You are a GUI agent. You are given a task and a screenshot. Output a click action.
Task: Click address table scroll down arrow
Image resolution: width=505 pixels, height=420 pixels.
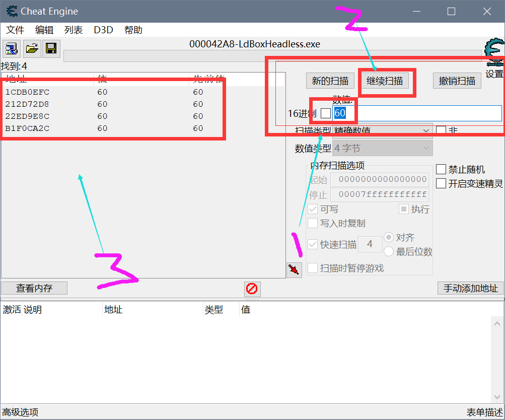(x=497, y=397)
